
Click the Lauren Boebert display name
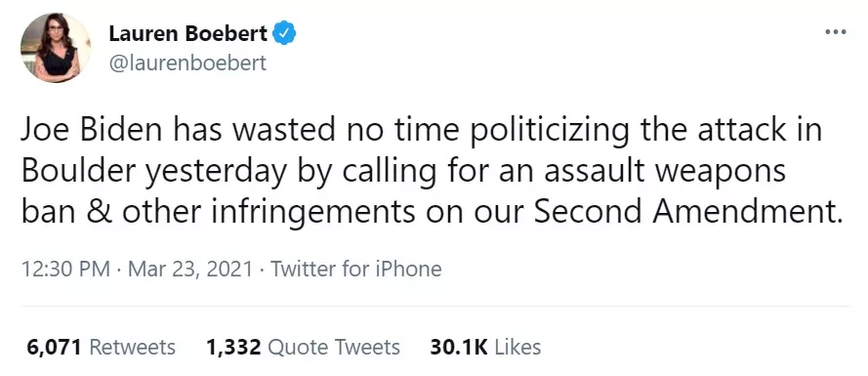tap(188, 34)
